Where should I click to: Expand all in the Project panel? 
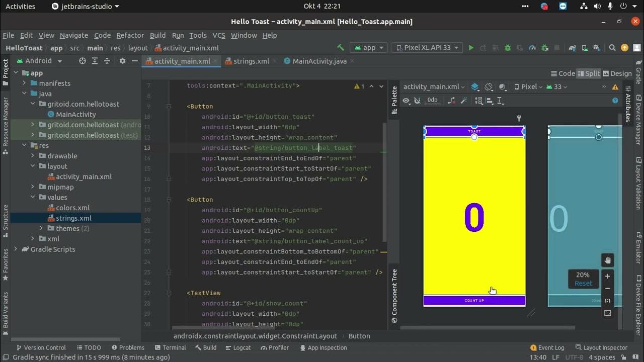point(95,61)
